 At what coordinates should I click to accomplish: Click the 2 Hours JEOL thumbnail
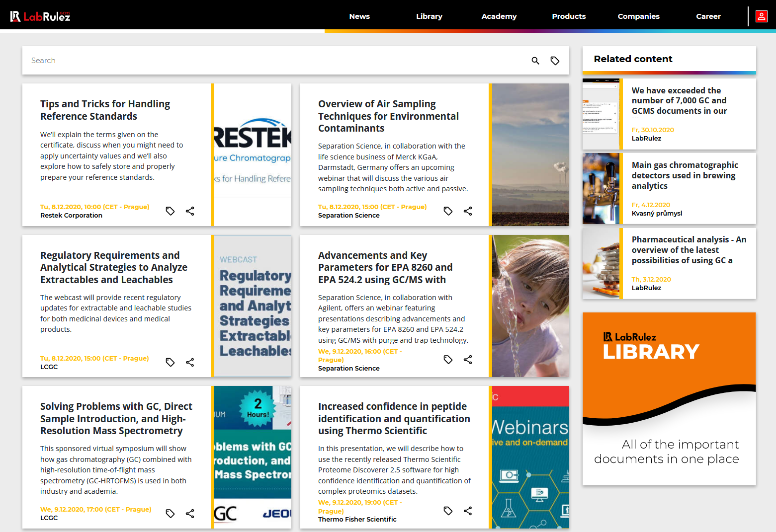point(253,457)
